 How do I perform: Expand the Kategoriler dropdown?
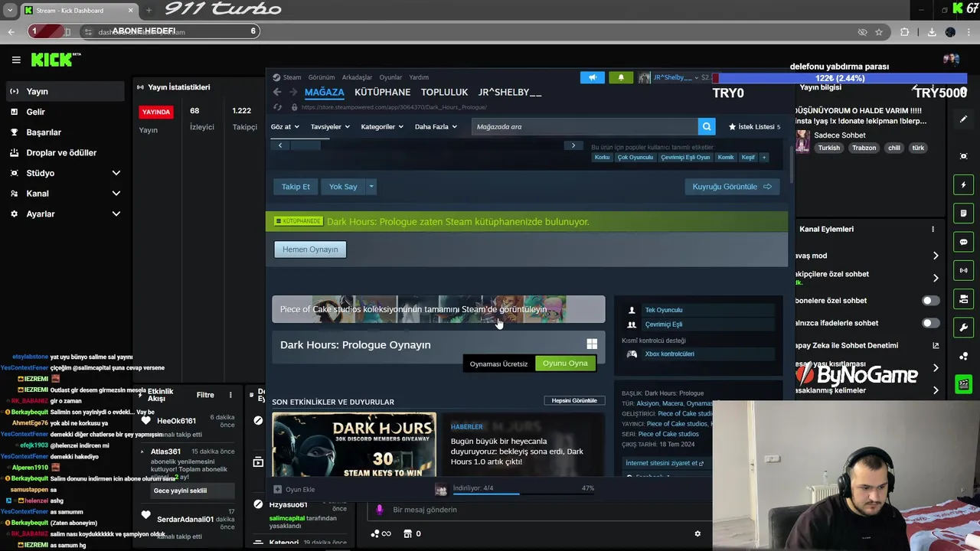(382, 126)
